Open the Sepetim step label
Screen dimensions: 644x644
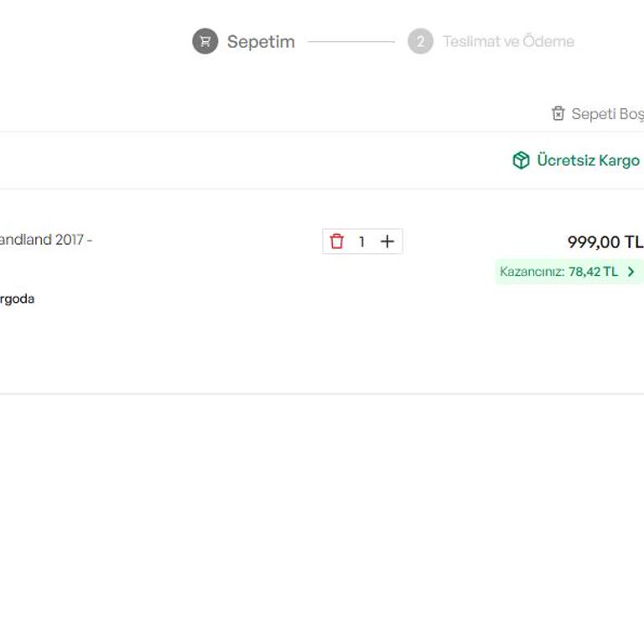[x=261, y=42]
